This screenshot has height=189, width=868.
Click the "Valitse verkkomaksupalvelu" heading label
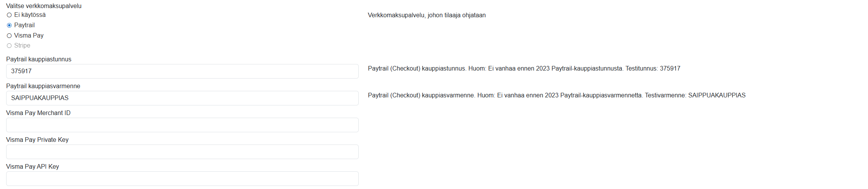(x=44, y=6)
